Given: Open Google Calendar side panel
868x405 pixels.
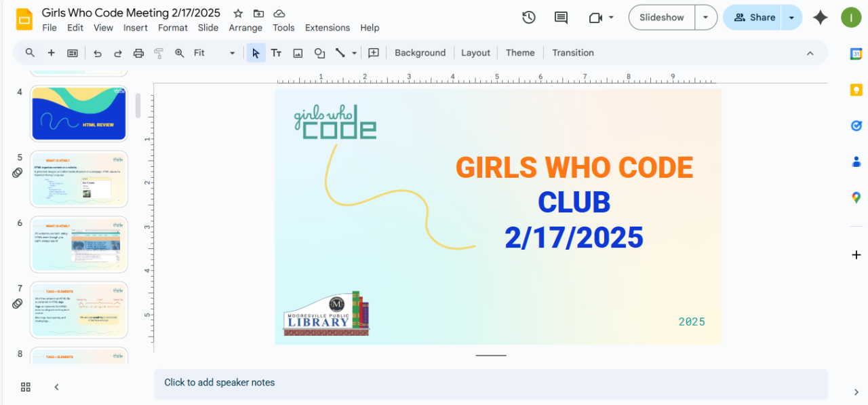Looking at the screenshot, I should 856,54.
